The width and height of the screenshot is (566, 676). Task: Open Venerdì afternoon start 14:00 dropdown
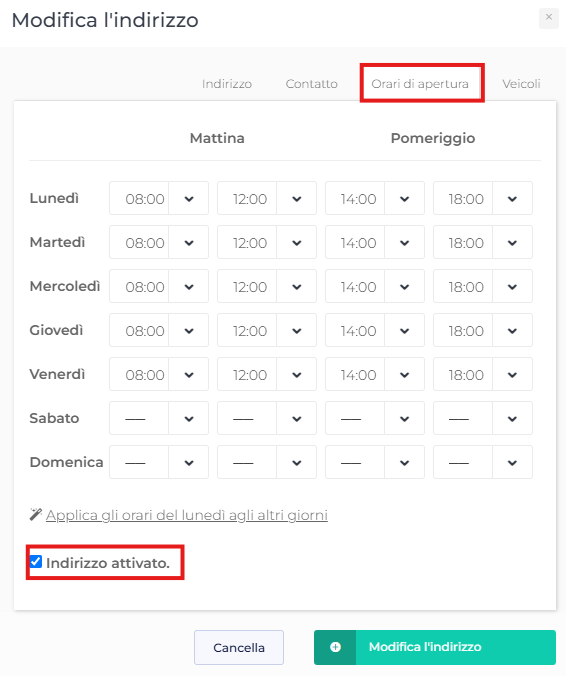pyautogui.click(x=375, y=374)
